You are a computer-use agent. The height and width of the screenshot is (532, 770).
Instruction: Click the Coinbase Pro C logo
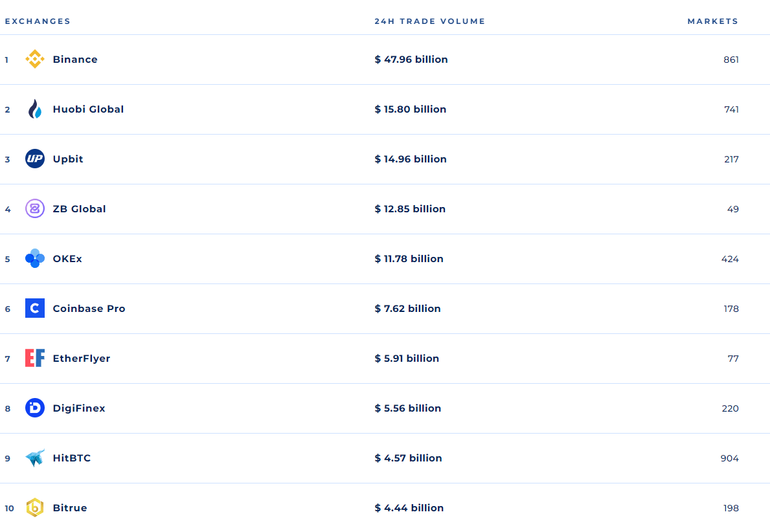(35, 308)
